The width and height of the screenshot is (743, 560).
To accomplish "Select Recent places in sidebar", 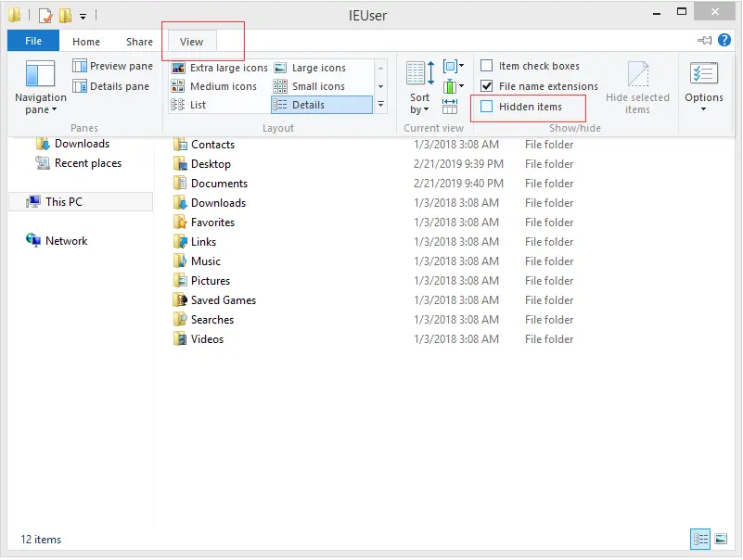I will tap(79, 163).
